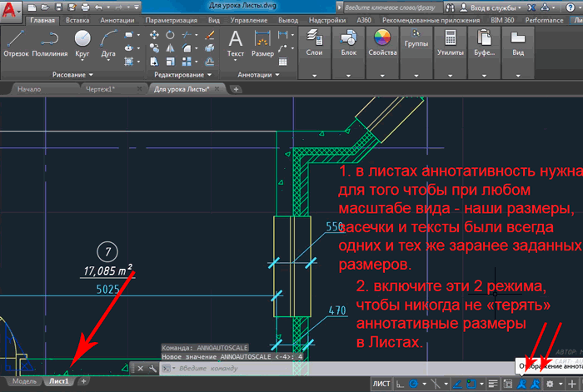583x392 pixels.
Task: Click the Fillet tool icon
Action: pyautogui.click(x=187, y=48)
